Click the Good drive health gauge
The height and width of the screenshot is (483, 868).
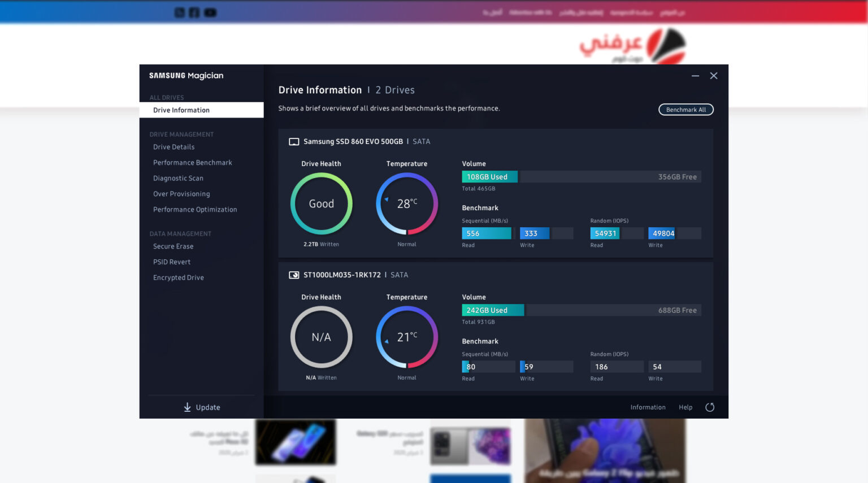[322, 204]
